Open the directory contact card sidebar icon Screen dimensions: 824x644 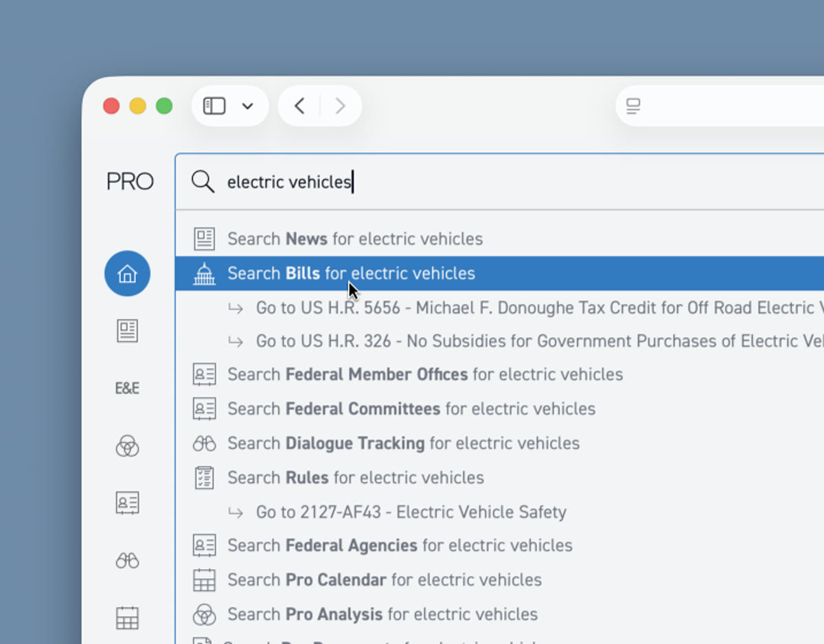127,503
